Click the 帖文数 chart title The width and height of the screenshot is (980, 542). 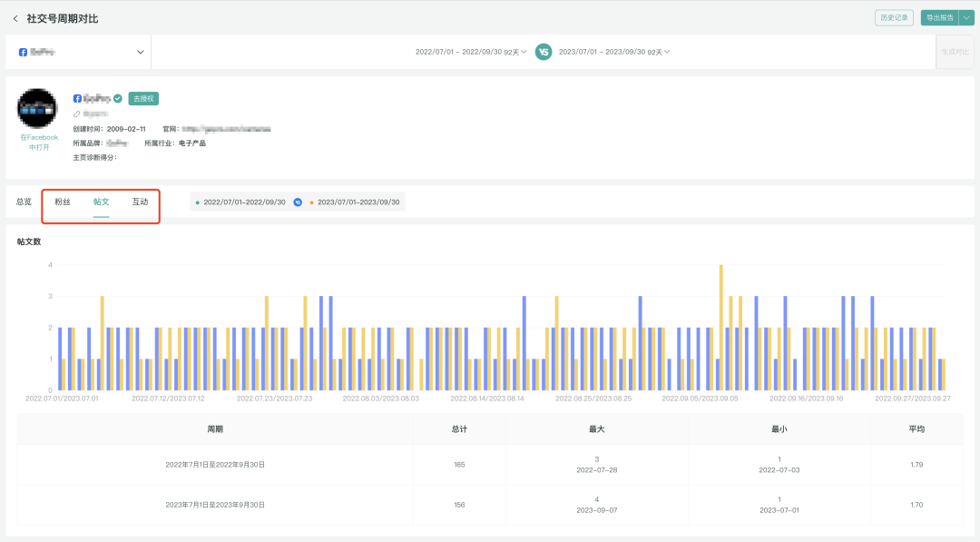(29, 241)
